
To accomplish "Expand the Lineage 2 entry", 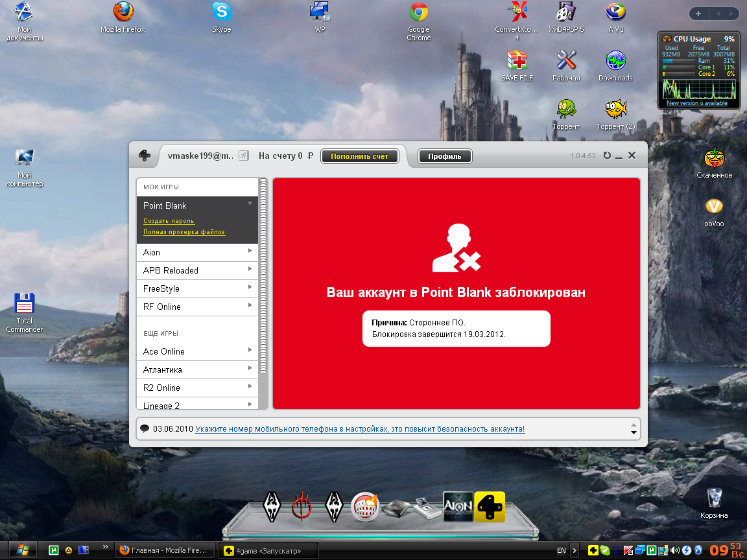I will [250, 404].
